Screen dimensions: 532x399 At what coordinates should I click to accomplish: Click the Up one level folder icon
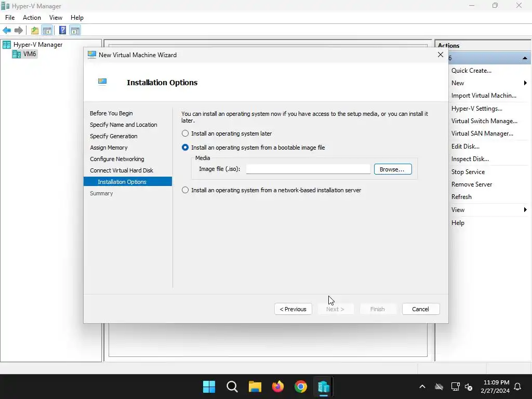pyautogui.click(x=35, y=31)
